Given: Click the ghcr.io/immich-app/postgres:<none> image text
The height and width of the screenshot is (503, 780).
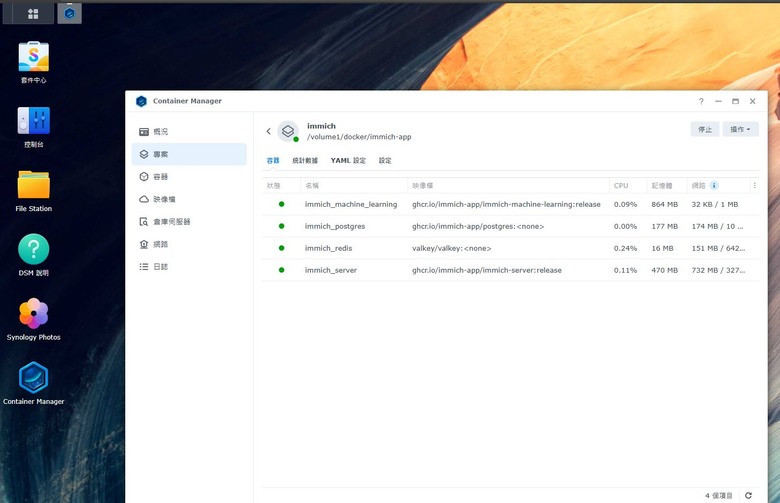Looking at the screenshot, I should [478, 226].
